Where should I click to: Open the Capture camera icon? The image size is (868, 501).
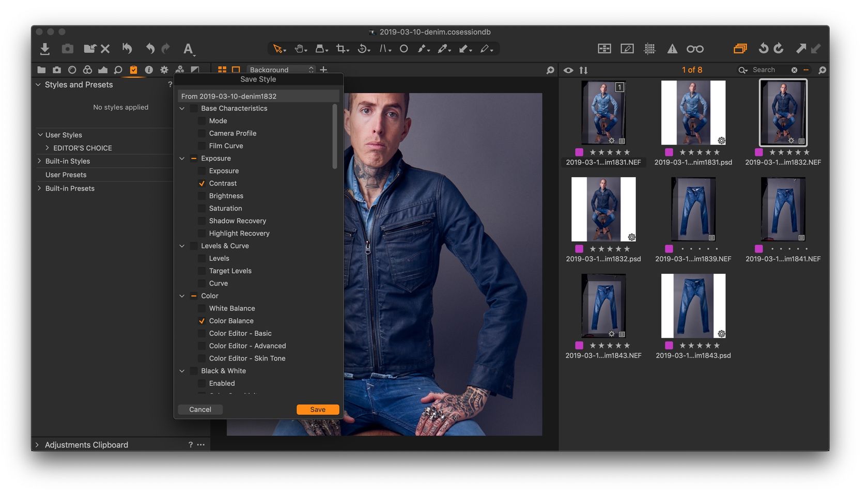pos(68,49)
